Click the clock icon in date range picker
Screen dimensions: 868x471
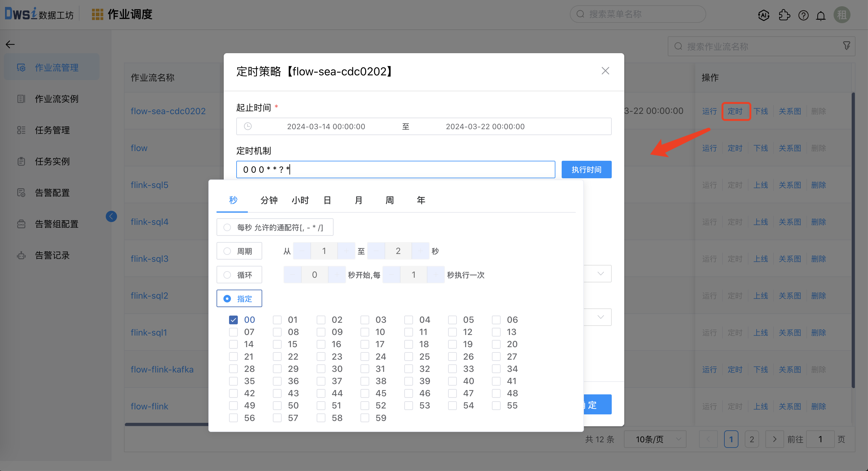[248, 126]
